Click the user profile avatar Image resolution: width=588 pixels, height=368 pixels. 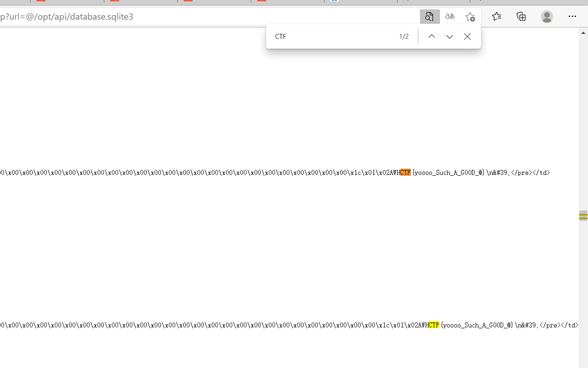coord(547,17)
